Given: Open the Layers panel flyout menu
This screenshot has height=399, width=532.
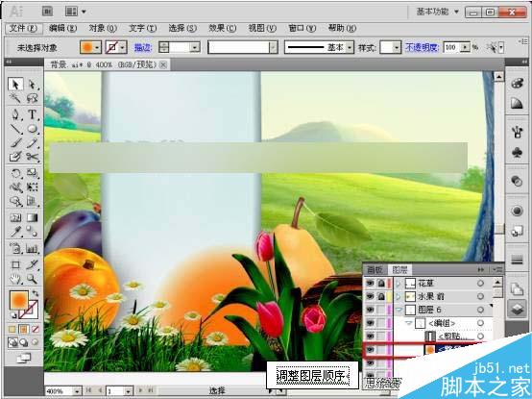Looking at the screenshot, I should click(x=496, y=269).
